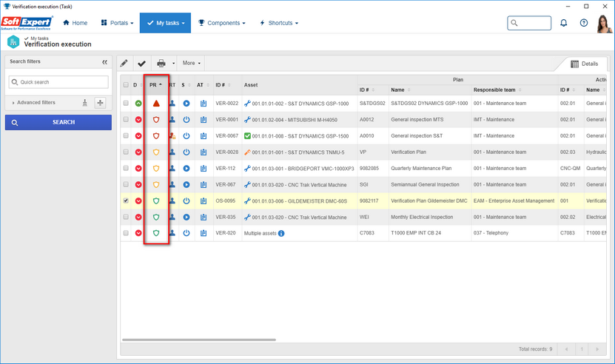Click green check asset icon for VER-0067
This screenshot has height=364, width=615.
[247, 136]
